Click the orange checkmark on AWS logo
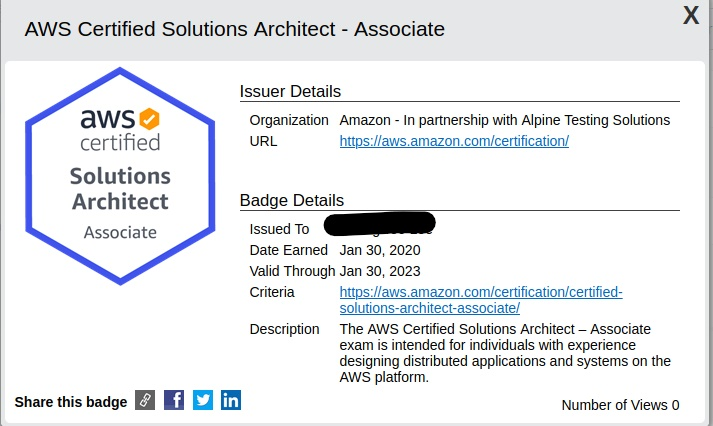The image size is (713, 426). tap(149, 119)
